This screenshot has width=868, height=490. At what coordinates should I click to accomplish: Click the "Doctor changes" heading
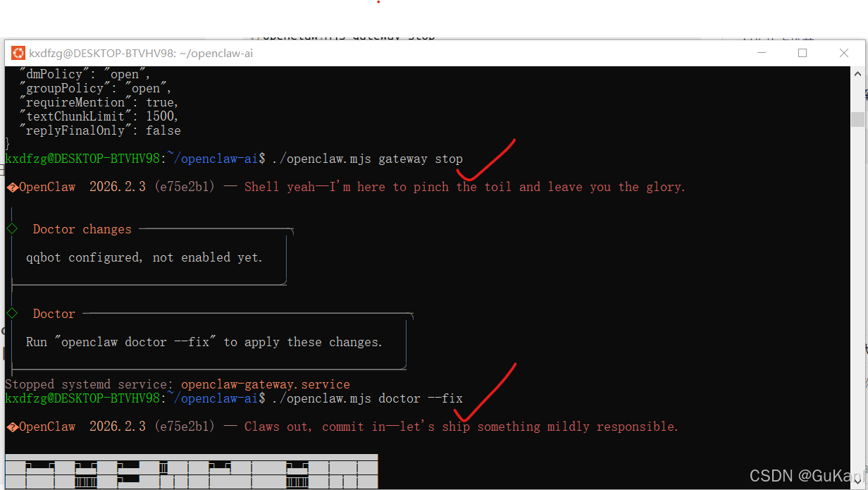pyautogui.click(x=82, y=229)
